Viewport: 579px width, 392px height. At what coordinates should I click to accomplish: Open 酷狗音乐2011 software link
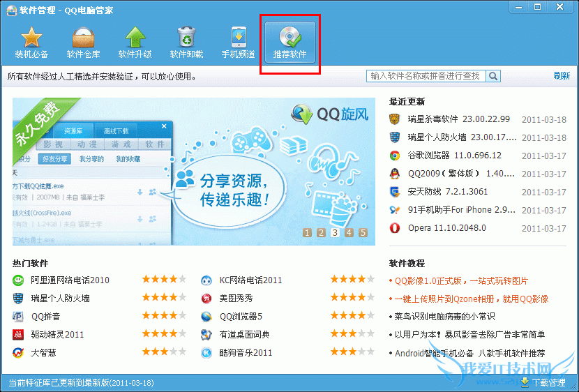coord(246,352)
